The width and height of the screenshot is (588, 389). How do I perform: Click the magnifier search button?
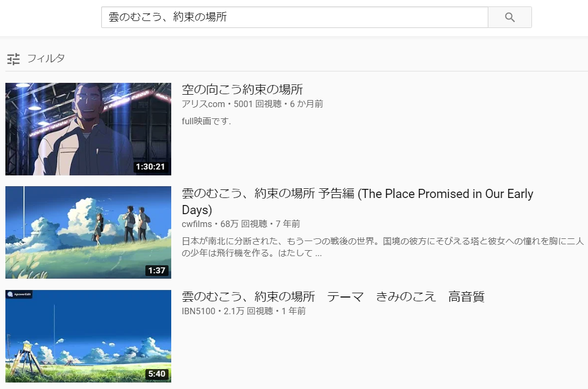[509, 17]
